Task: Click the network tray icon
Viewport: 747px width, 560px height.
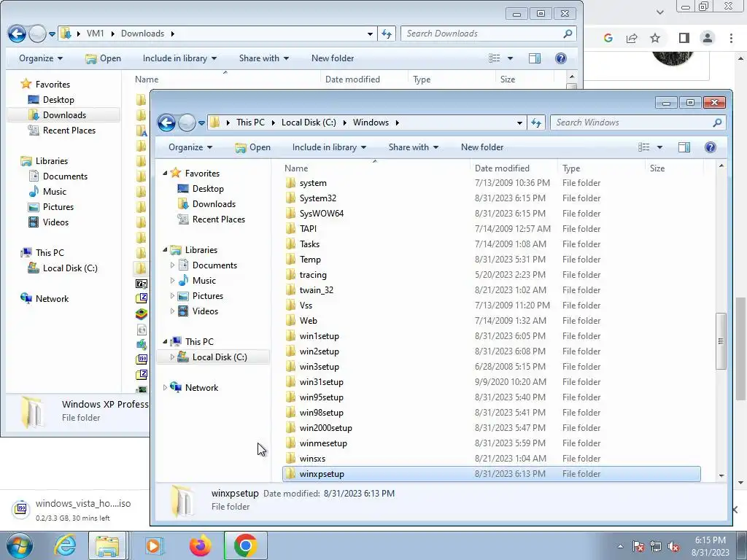Action: pyautogui.click(x=656, y=546)
